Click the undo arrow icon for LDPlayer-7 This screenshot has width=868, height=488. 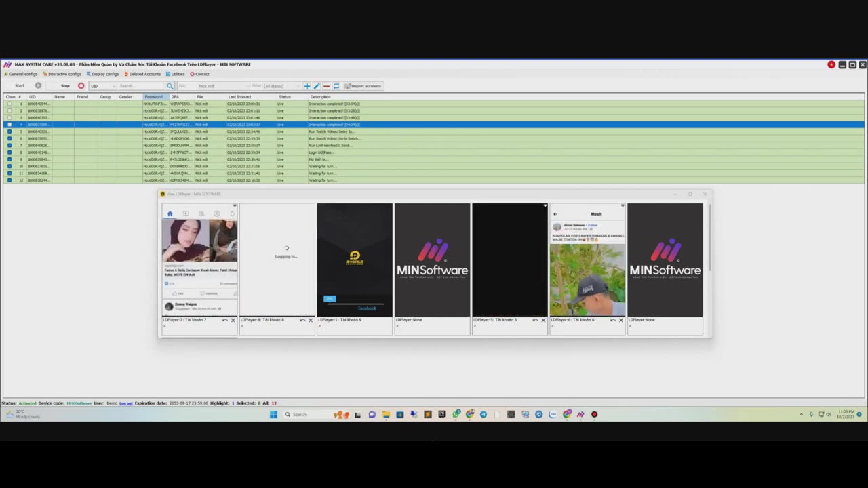click(x=225, y=320)
